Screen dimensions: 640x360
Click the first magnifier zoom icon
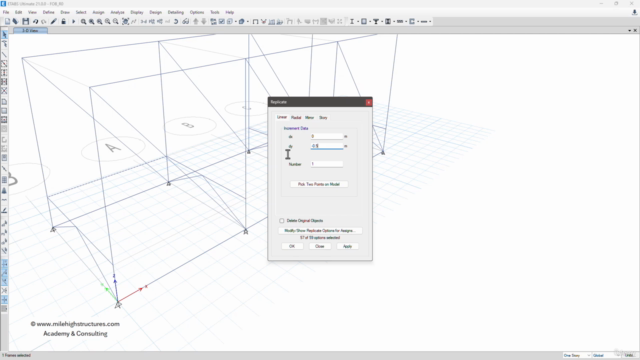[83, 22]
